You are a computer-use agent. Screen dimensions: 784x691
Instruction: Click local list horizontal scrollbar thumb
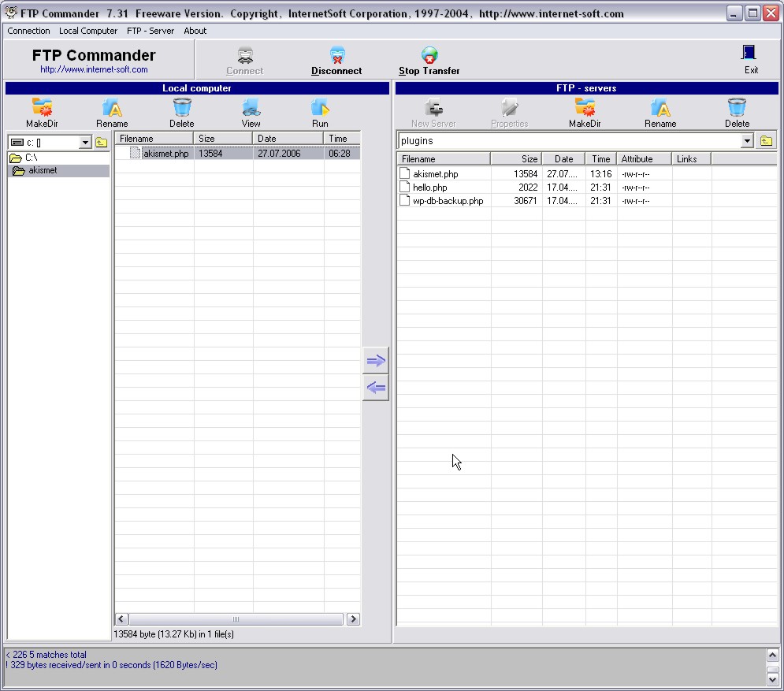[236, 619]
